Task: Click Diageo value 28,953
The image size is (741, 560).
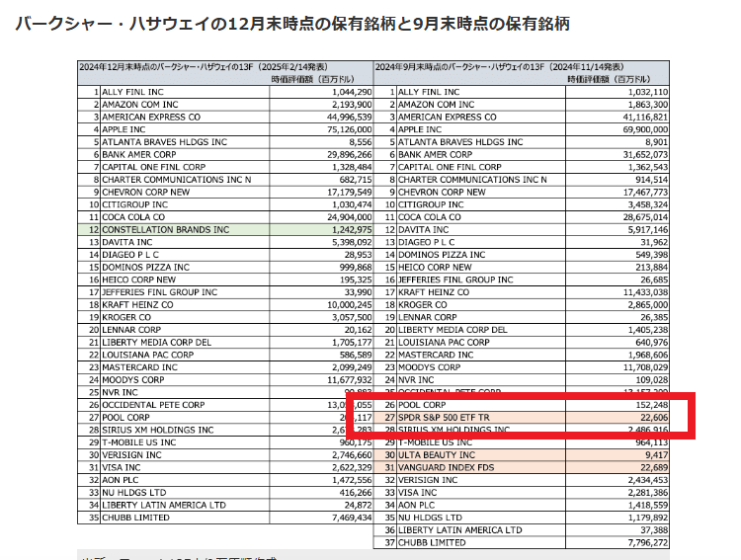Action: (x=358, y=255)
